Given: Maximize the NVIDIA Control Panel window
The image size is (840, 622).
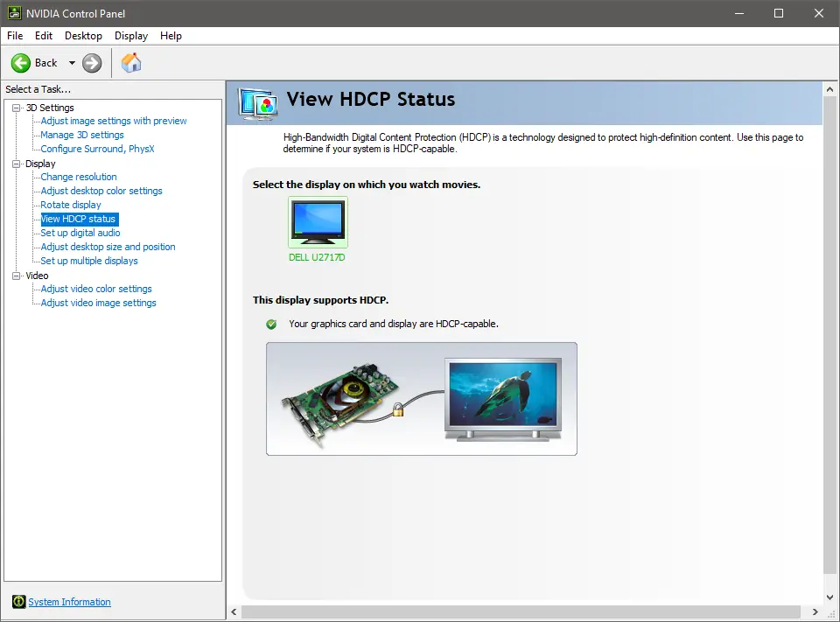Looking at the screenshot, I should pyautogui.click(x=779, y=13).
